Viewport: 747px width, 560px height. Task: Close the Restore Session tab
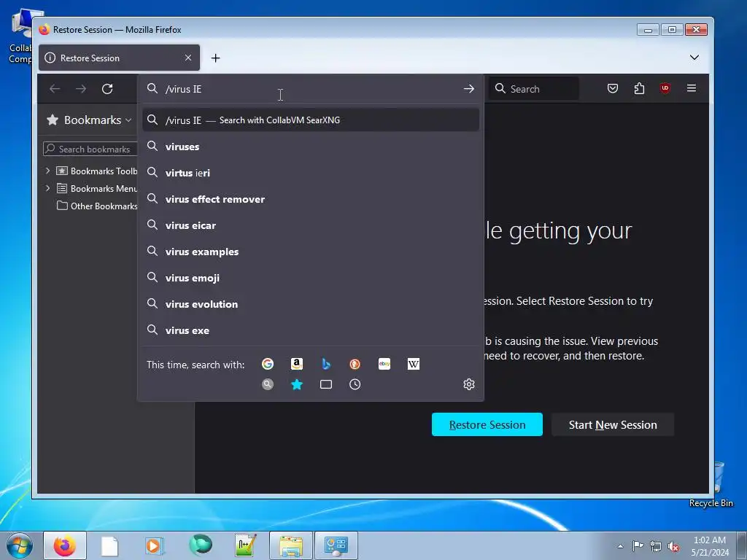pos(188,58)
